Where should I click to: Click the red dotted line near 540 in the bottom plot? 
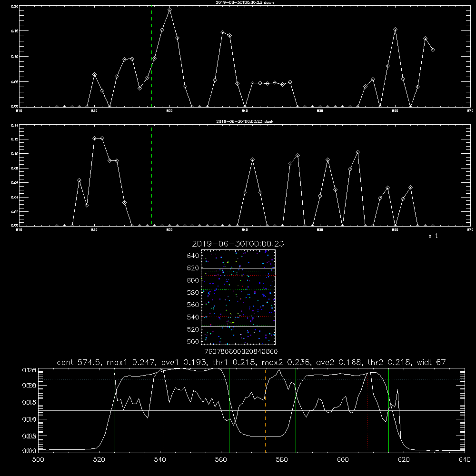[x=163, y=410]
